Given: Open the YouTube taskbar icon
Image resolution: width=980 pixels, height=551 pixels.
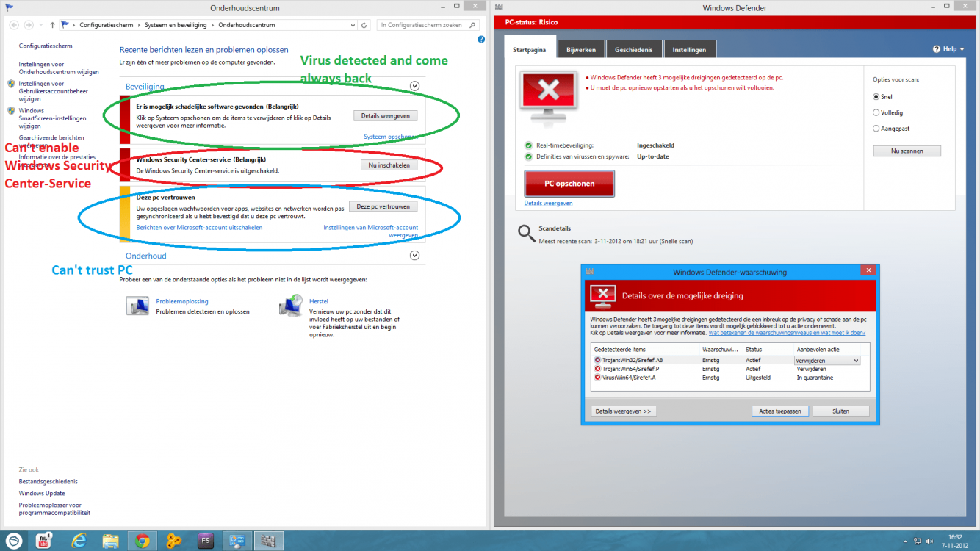Looking at the screenshot, I should 45,541.
